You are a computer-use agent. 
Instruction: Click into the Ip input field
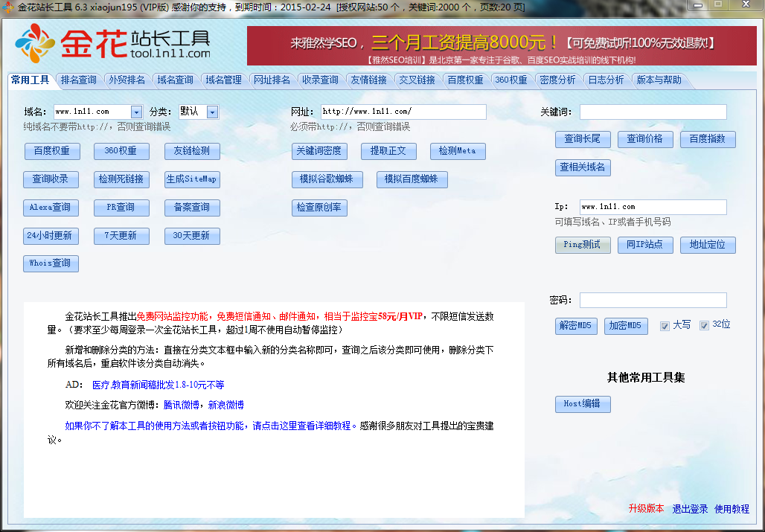click(653, 207)
